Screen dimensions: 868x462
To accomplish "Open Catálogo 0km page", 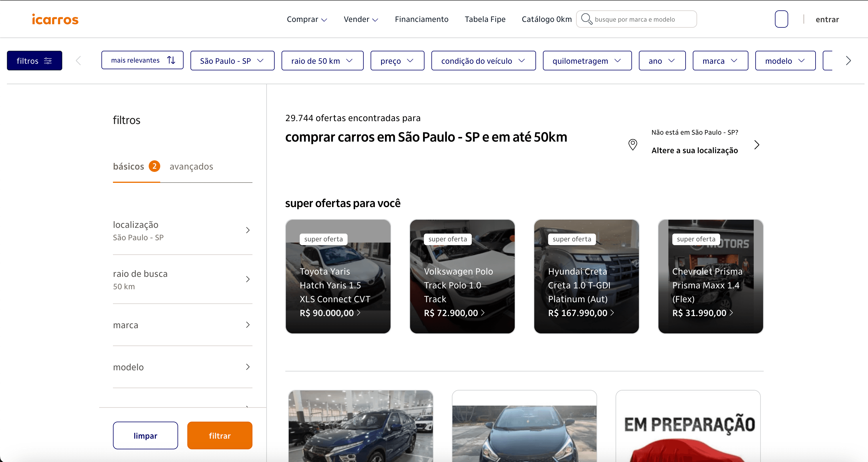I will [x=547, y=19].
